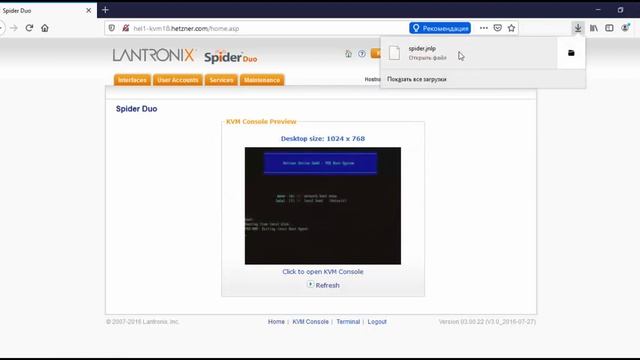Click the Spider Duo page heading

point(137,109)
